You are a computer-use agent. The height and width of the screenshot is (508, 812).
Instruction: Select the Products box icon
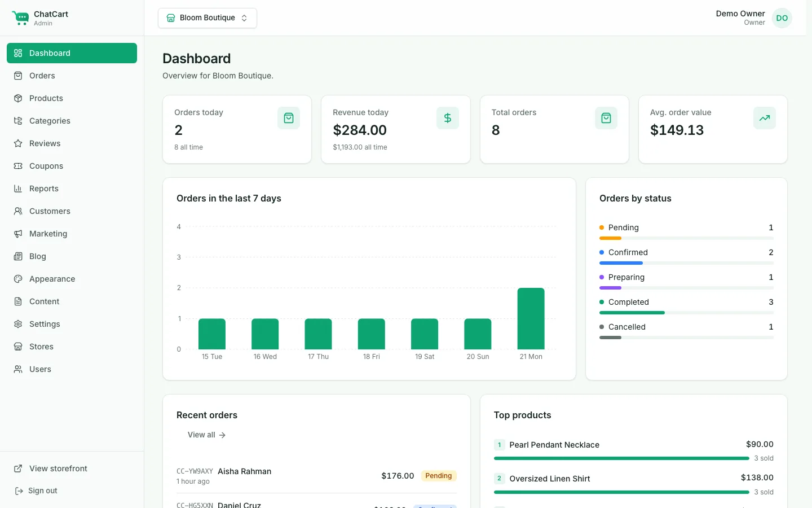pyautogui.click(x=18, y=98)
